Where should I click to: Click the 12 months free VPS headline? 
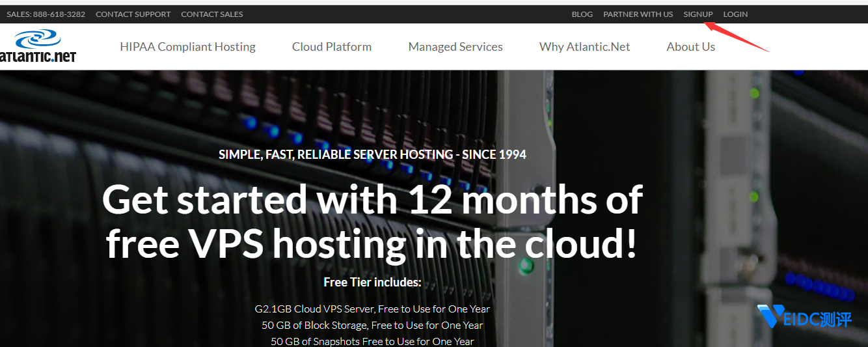[x=372, y=222]
